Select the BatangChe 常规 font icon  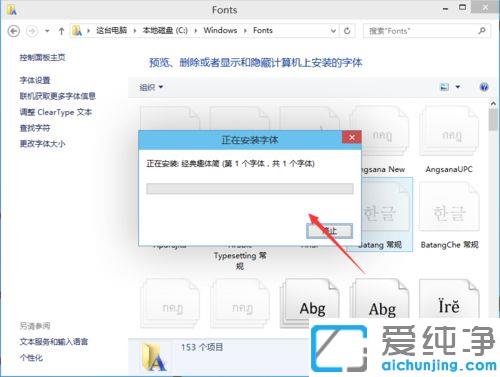click(x=449, y=207)
